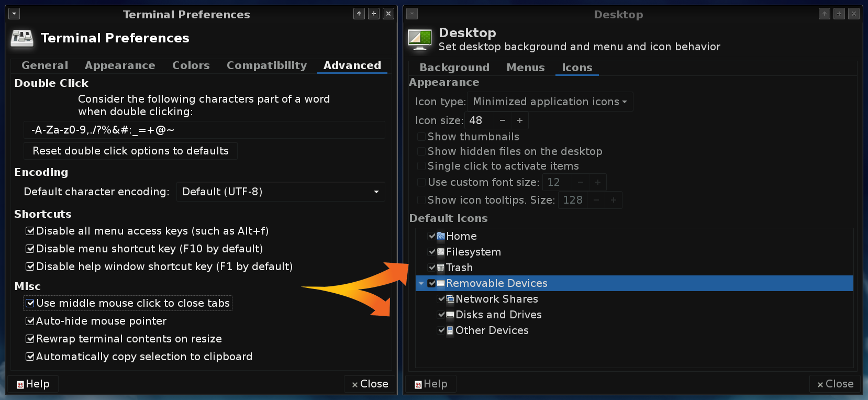
Task: Open the Icon type dropdown
Action: point(550,102)
